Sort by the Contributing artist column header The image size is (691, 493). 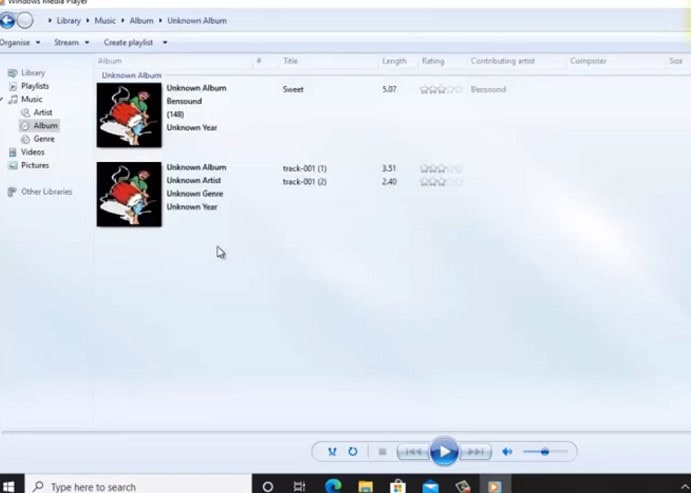(502, 61)
